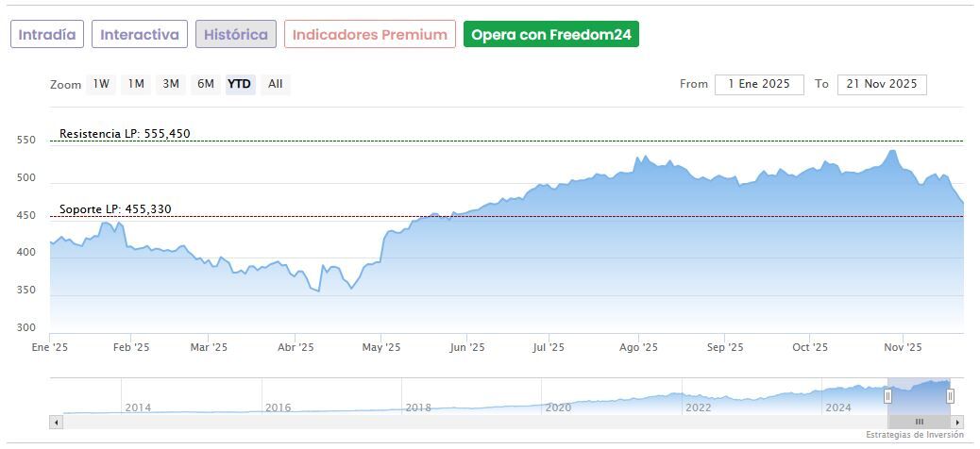Click the navigator scroll left arrow
The image size is (980, 449).
(x=55, y=422)
